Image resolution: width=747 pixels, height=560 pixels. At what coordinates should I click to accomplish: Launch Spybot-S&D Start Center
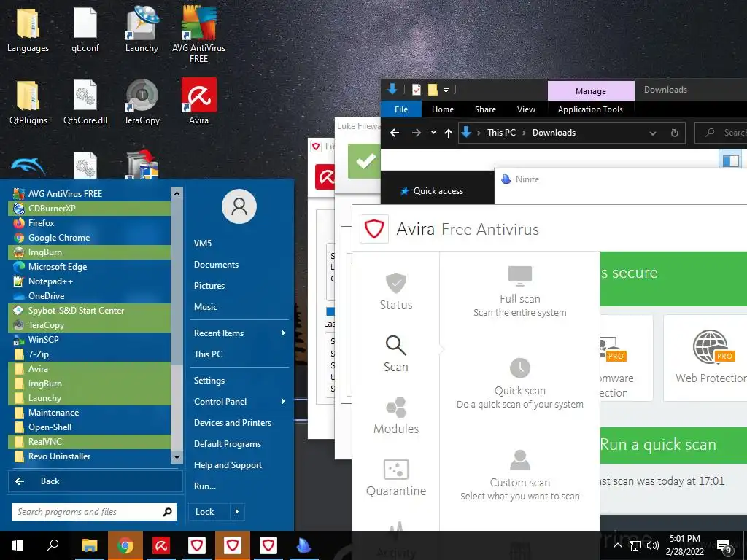click(x=89, y=311)
